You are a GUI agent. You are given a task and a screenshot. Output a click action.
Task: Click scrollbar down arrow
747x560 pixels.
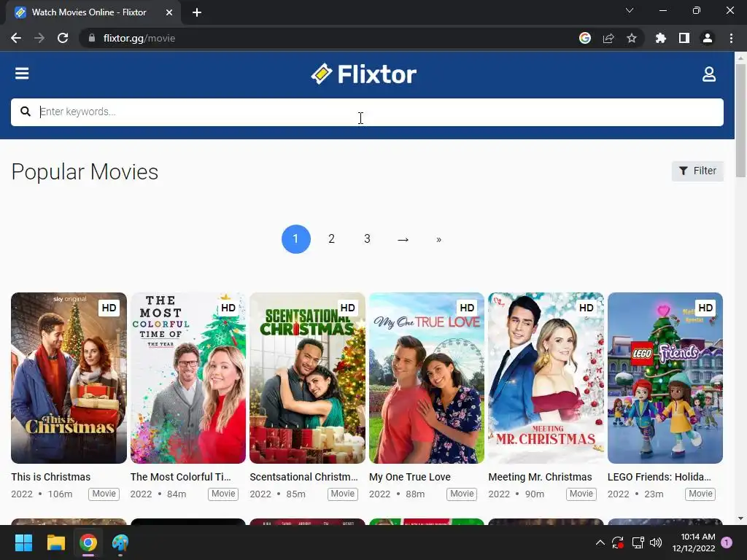[x=740, y=518]
